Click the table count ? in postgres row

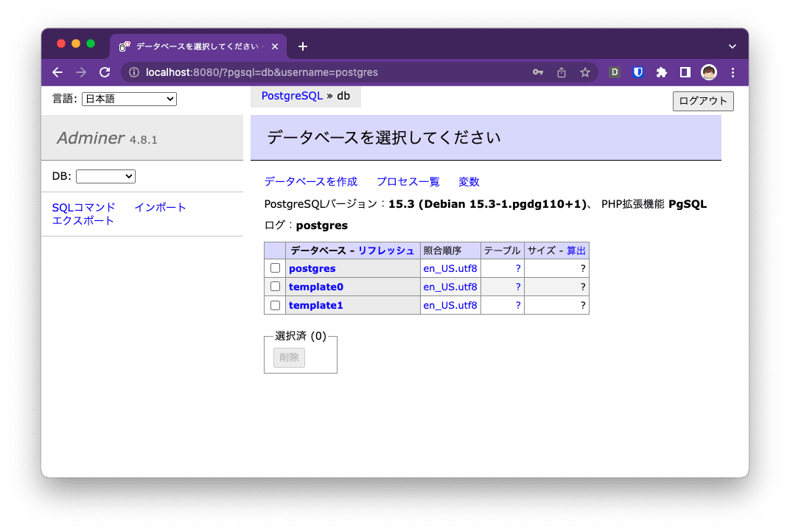pos(518,268)
